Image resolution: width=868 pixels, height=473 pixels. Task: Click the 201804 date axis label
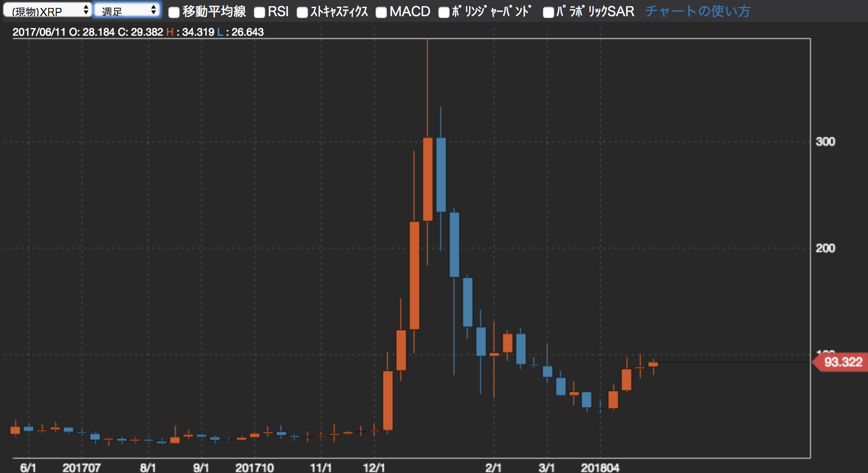coord(600,468)
